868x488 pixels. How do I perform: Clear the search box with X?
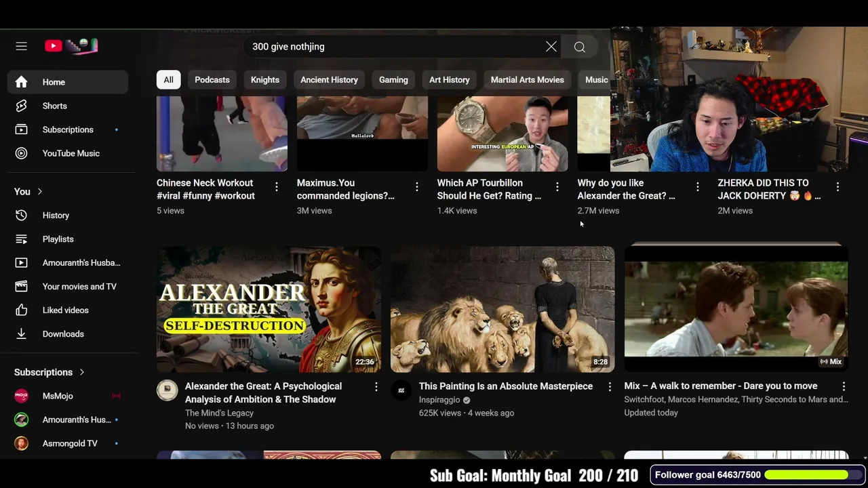(551, 47)
